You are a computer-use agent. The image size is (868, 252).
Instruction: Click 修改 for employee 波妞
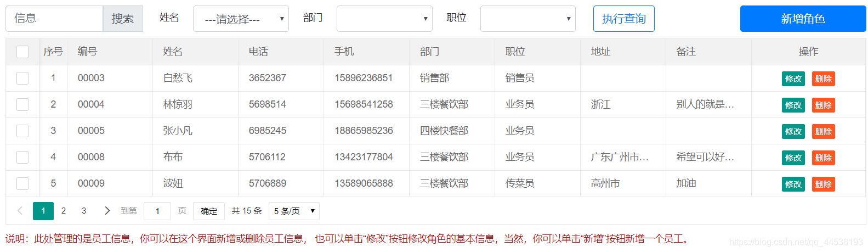click(x=793, y=184)
